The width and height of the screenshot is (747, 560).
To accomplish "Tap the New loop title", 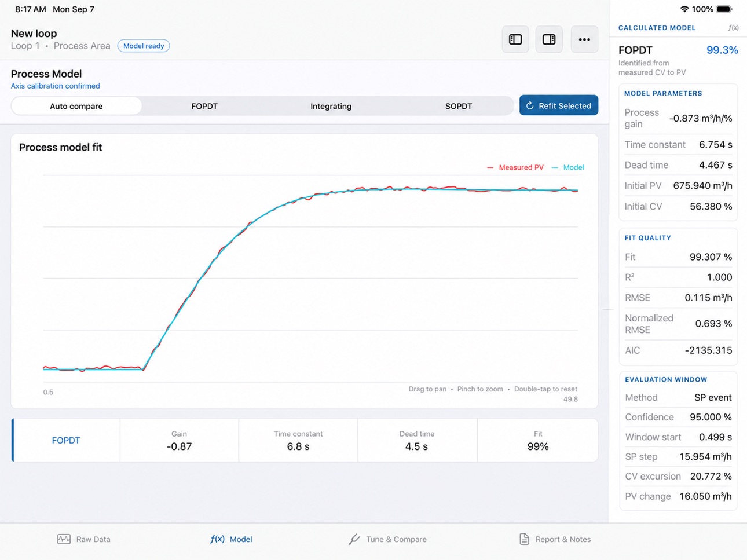I will pos(34,34).
